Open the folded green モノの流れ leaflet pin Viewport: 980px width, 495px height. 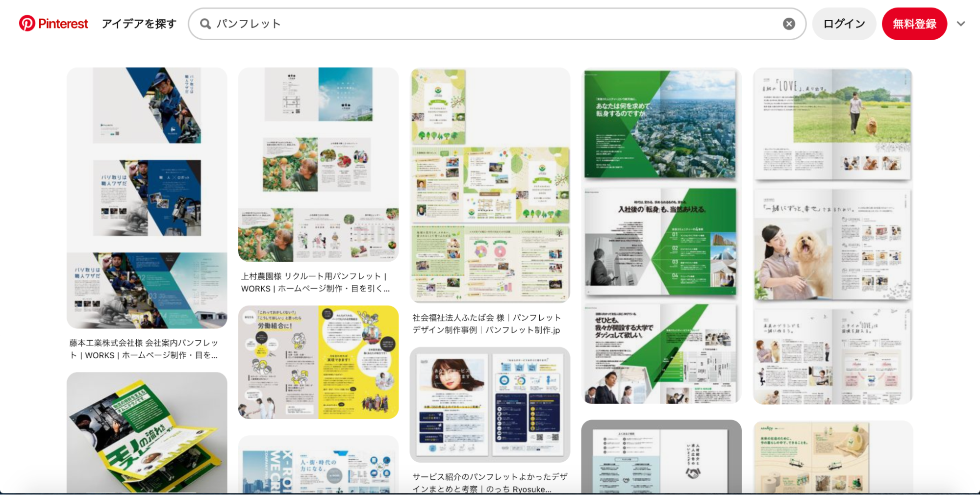pyautogui.click(x=147, y=433)
